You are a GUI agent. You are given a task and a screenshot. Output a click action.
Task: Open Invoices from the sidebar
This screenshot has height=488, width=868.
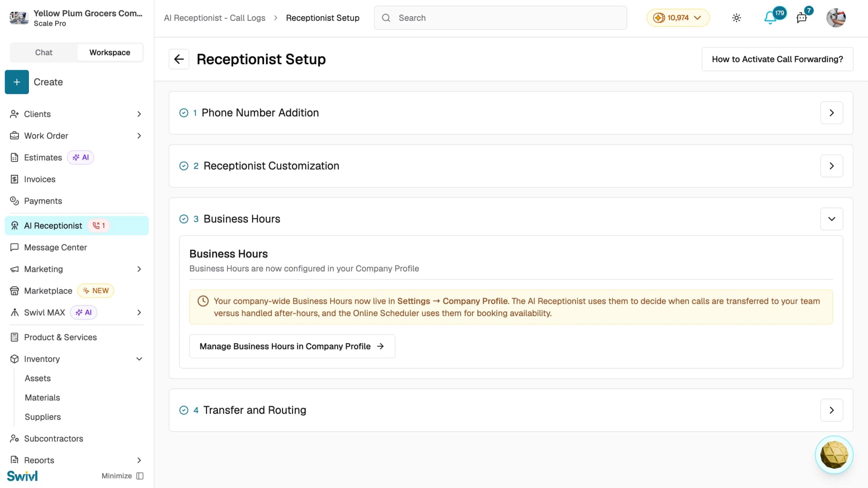point(77,179)
